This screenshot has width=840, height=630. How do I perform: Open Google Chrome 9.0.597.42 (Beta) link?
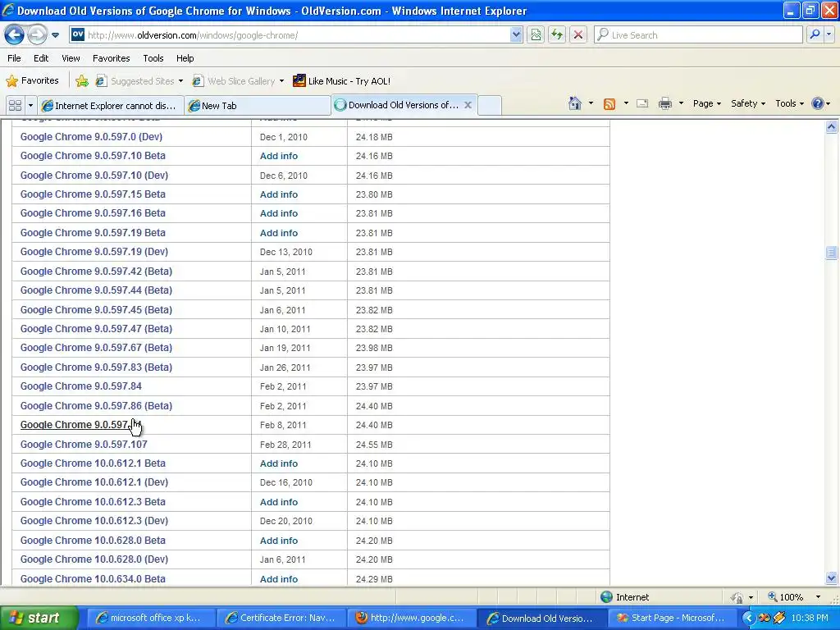[x=97, y=271]
